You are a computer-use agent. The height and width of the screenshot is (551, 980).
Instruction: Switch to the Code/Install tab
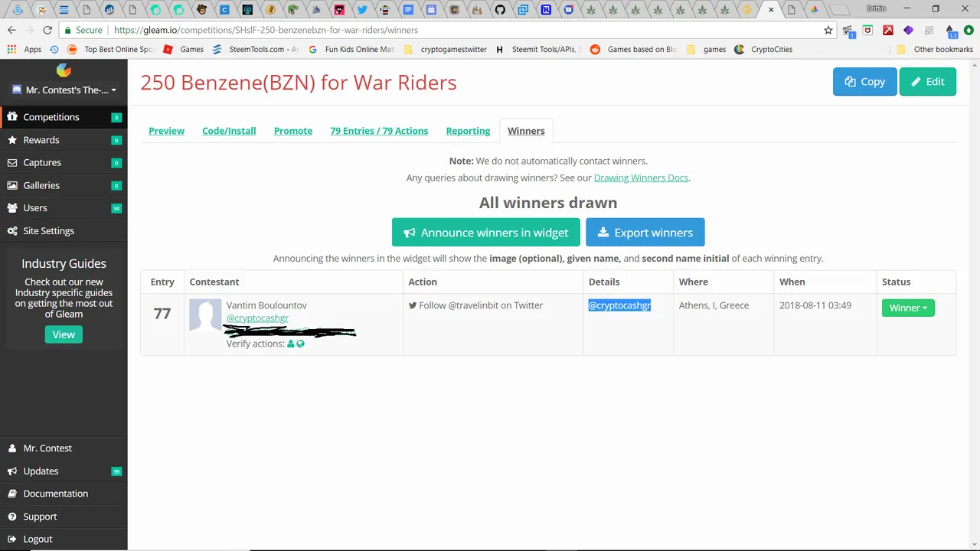coord(229,131)
